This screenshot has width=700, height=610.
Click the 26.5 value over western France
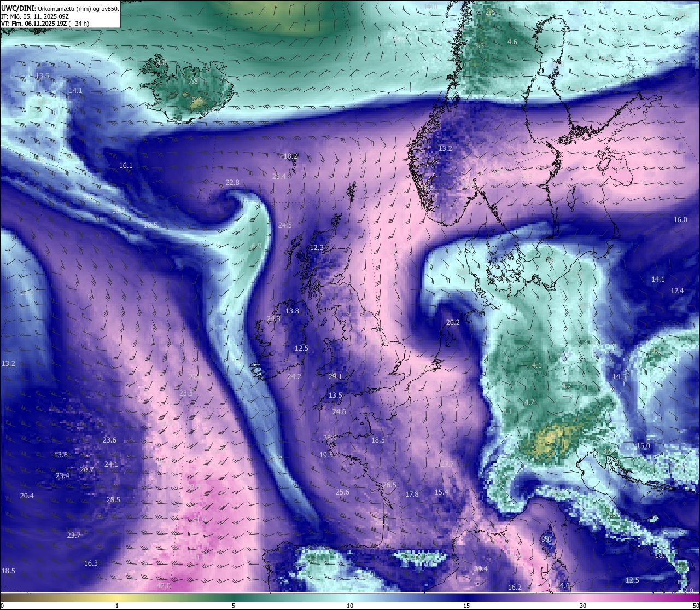tap(389, 485)
